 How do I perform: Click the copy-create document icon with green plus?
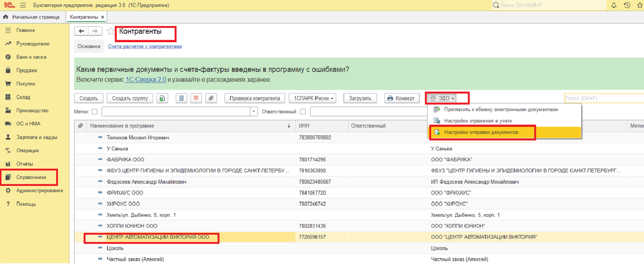point(163,98)
